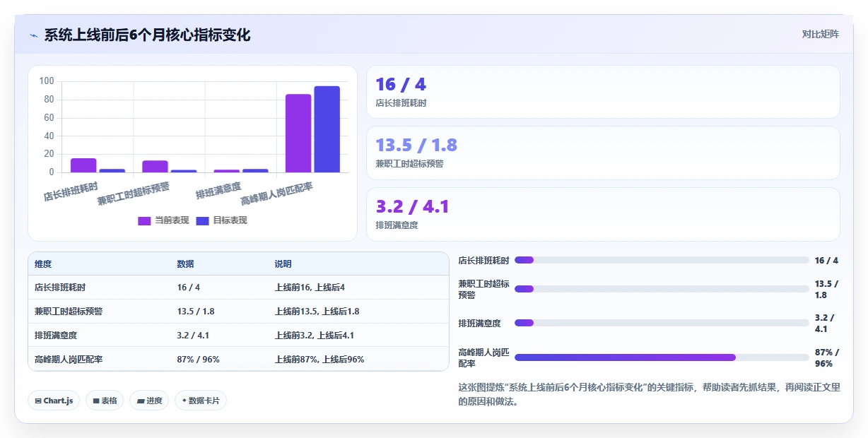Click the tall purple 高峰期人岗匹配率 chart bar
Screen dimensions: 868x438
[298, 133]
